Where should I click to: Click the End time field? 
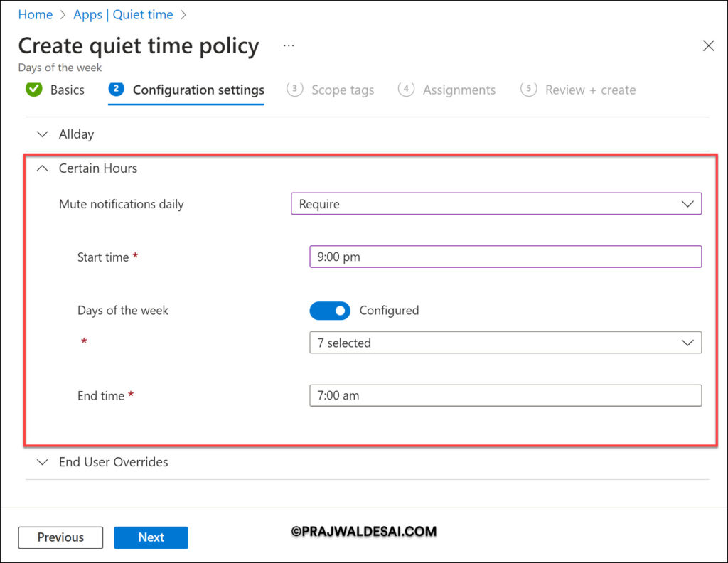point(505,395)
